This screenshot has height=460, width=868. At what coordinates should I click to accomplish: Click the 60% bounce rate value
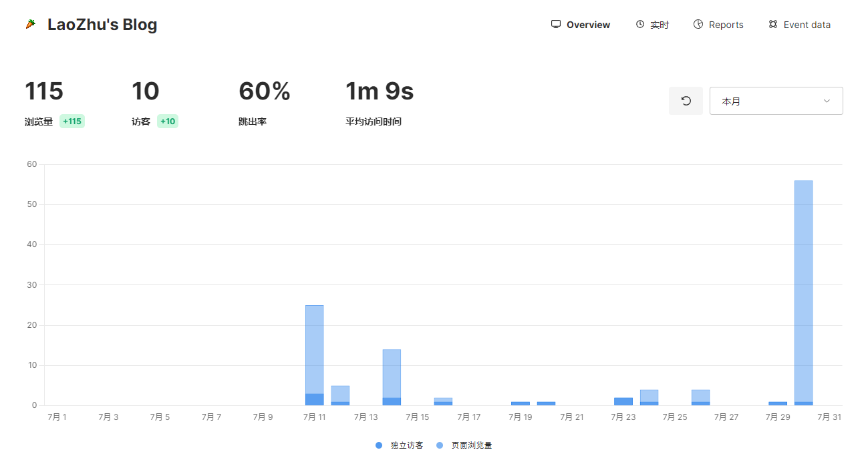tap(265, 91)
